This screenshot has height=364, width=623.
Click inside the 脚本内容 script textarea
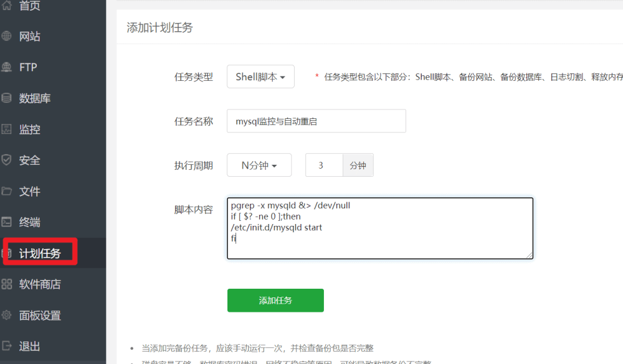click(380, 228)
